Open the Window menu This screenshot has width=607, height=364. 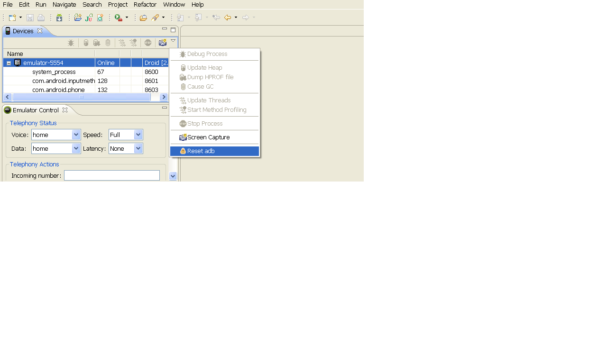[174, 4]
